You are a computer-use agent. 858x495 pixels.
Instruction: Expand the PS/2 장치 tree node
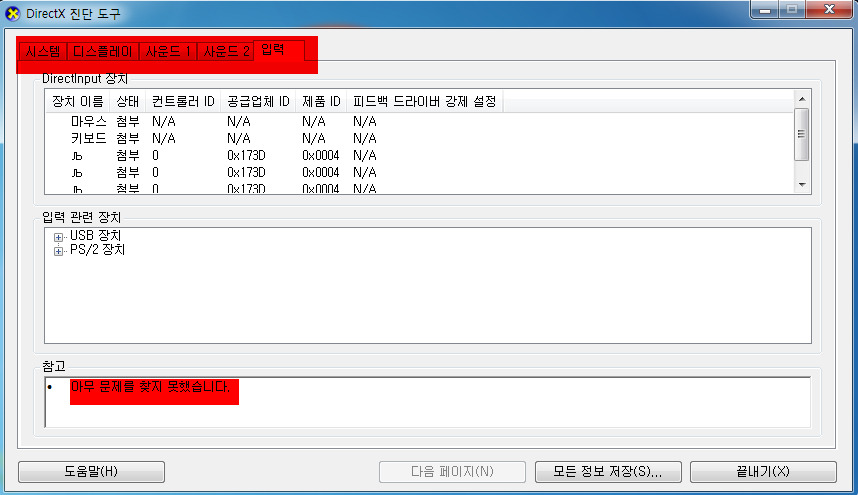59,251
